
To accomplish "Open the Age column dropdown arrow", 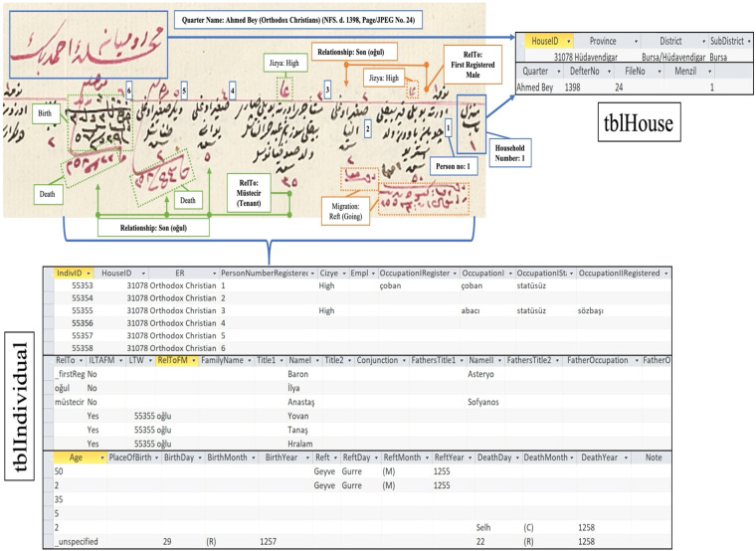I will coord(102,458).
